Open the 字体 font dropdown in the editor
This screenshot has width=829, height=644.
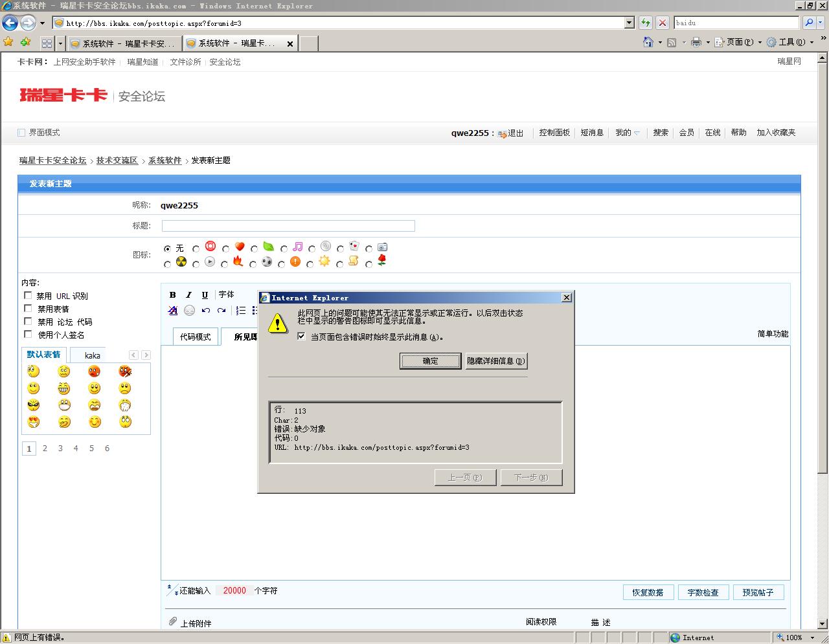(x=226, y=294)
